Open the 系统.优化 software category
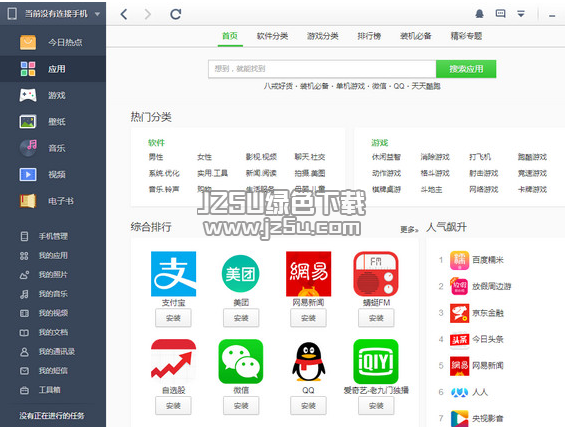The image size is (565, 427). click(164, 173)
